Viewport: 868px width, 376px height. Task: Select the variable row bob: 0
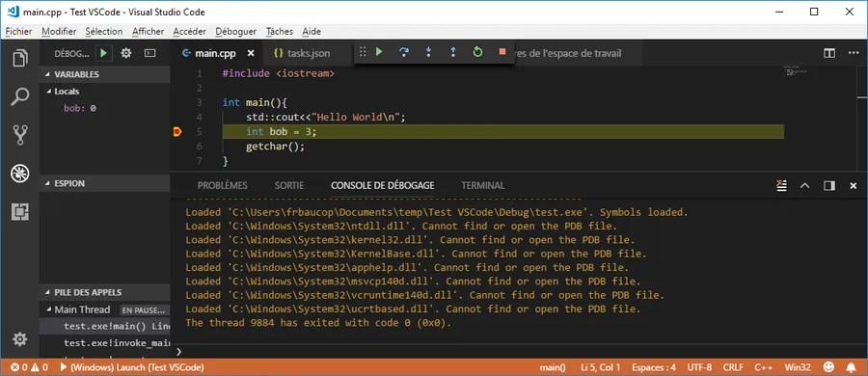[105, 109]
